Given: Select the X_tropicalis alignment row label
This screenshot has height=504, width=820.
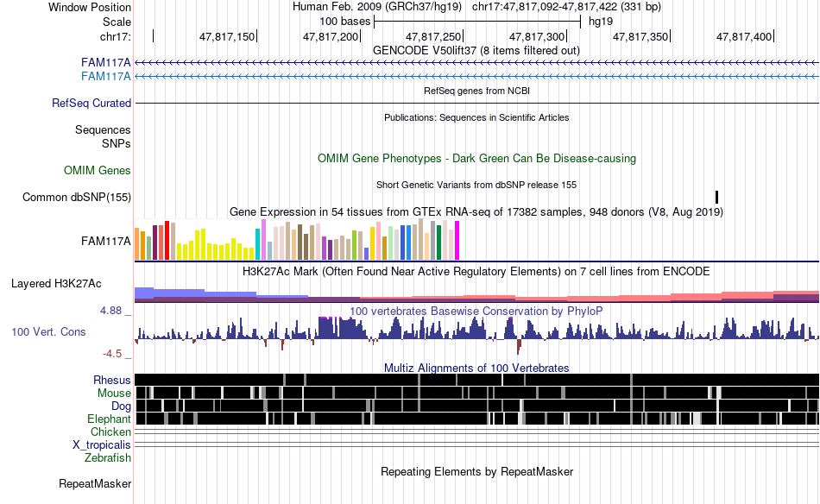Looking at the screenshot, I should point(102,445).
